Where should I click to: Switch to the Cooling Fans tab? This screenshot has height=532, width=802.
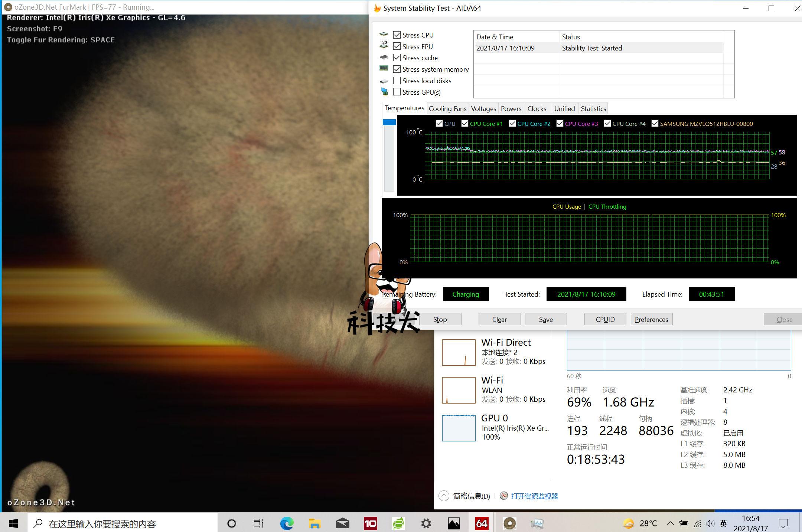(447, 108)
